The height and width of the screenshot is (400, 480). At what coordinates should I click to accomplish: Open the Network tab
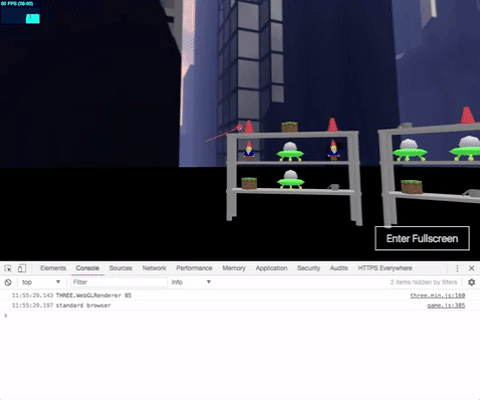[x=154, y=268]
